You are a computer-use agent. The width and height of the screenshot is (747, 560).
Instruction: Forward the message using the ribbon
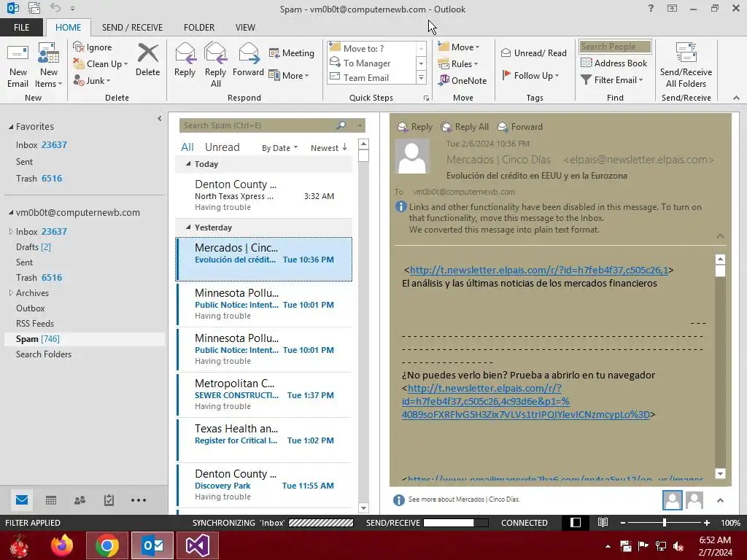pyautogui.click(x=248, y=61)
